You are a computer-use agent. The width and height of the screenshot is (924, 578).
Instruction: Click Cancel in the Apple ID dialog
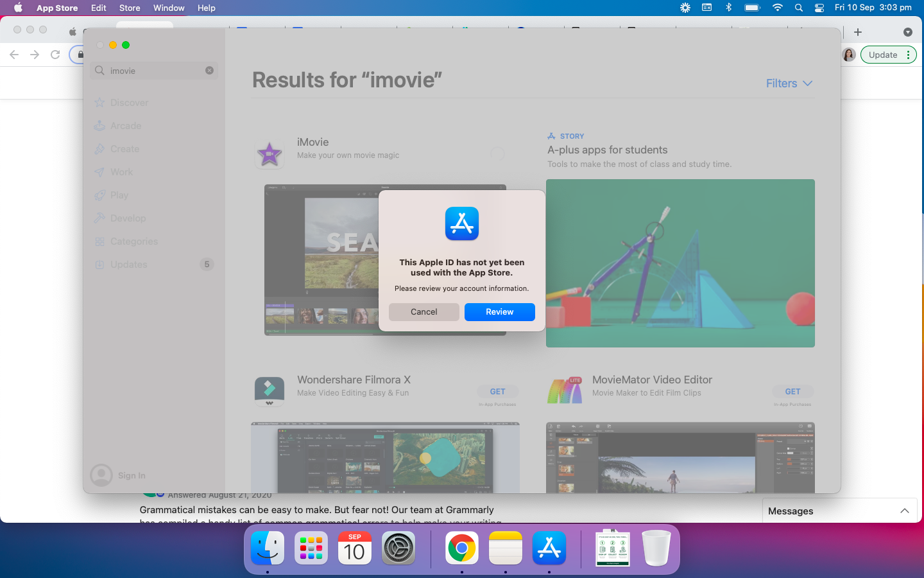point(424,312)
